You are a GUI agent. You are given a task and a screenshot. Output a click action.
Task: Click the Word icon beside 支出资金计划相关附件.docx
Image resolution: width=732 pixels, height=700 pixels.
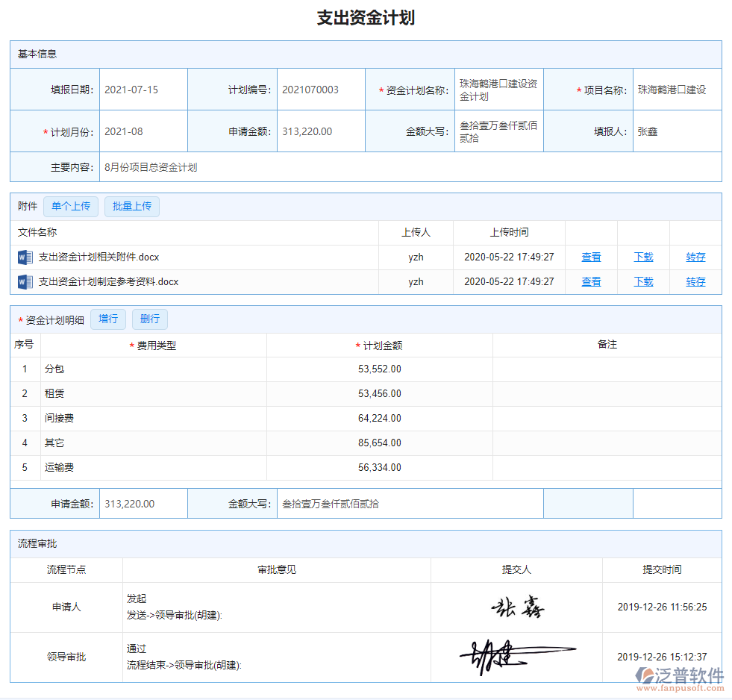point(22,257)
